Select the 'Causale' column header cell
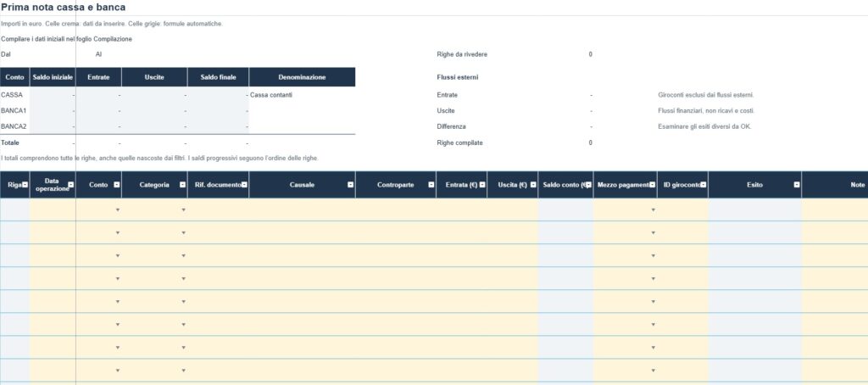The height and width of the screenshot is (385, 868). [x=303, y=185]
